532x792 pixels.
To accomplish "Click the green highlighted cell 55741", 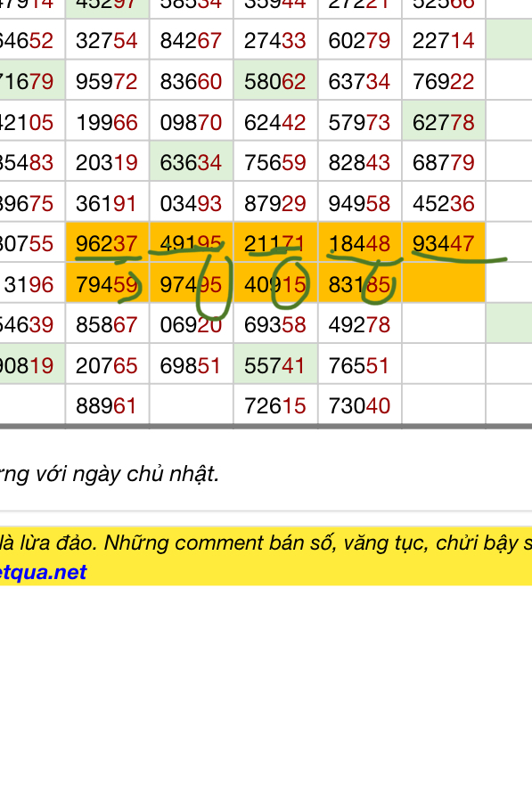I will pyautogui.click(x=275, y=364).
